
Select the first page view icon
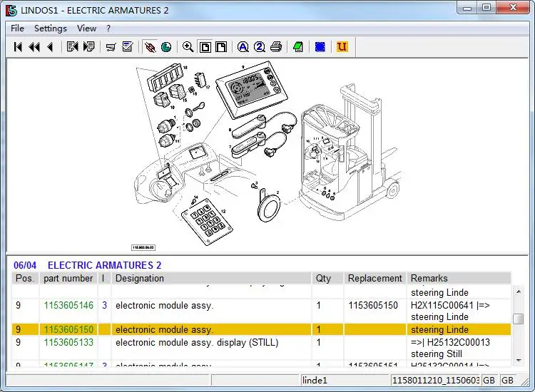tap(205, 47)
